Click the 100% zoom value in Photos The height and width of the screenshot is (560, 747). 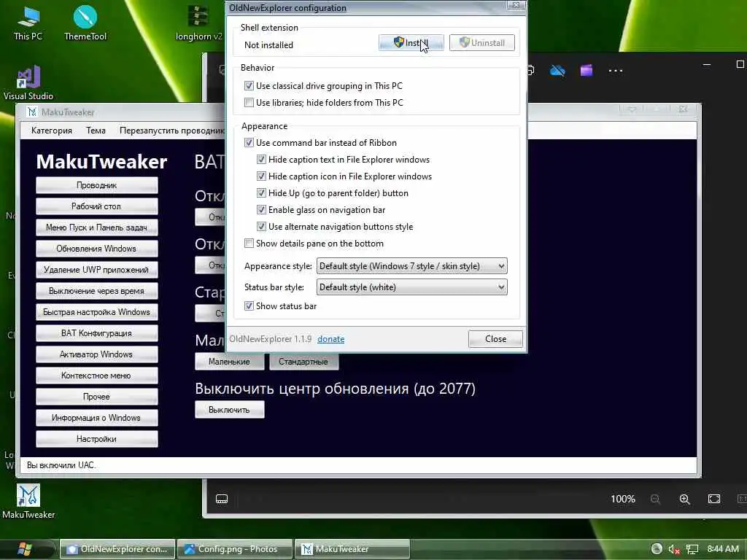(x=623, y=499)
